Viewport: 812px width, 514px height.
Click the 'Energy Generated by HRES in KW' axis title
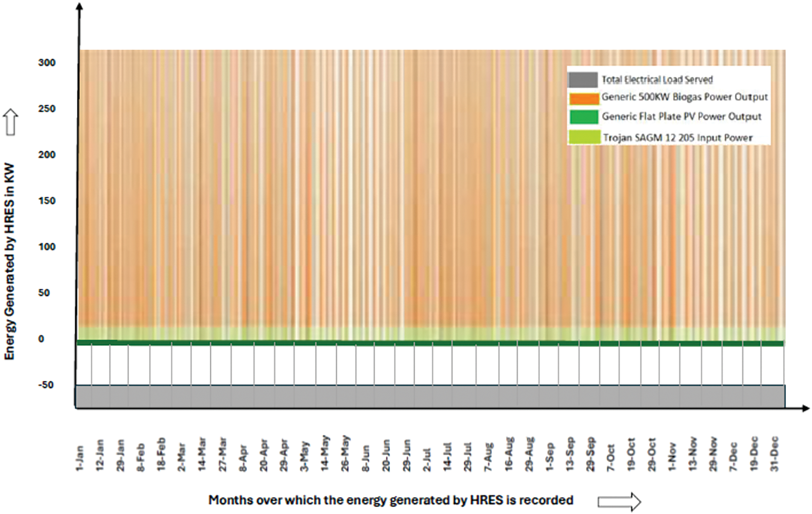pos(9,261)
